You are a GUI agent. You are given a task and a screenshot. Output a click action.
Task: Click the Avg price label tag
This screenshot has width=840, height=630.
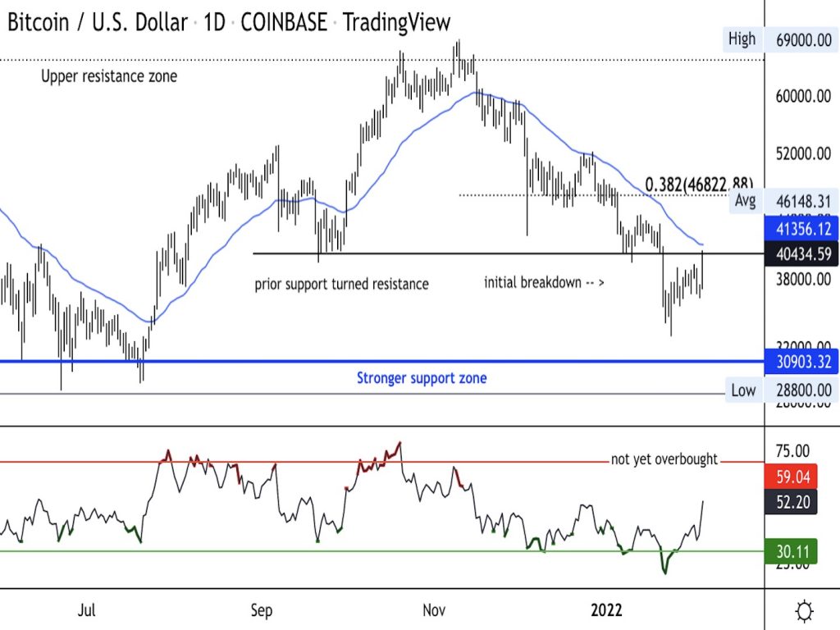[x=744, y=199]
